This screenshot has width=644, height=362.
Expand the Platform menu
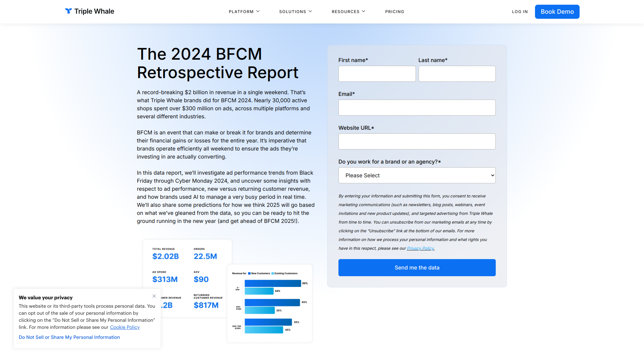click(x=244, y=12)
